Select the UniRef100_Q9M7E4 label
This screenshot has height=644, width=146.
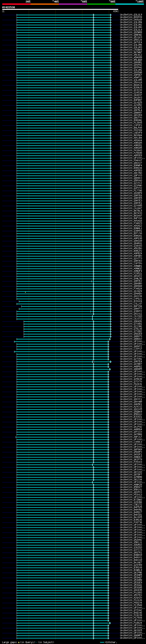click(x=131, y=361)
